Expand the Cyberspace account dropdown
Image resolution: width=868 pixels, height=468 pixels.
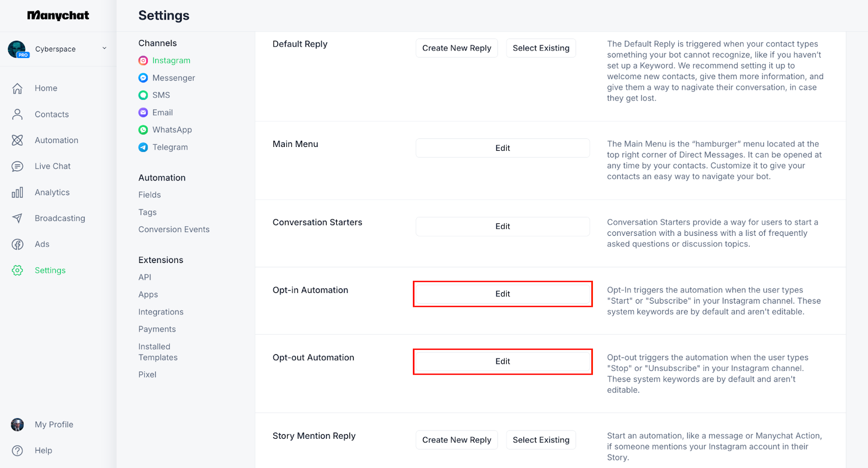tap(104, 49)
